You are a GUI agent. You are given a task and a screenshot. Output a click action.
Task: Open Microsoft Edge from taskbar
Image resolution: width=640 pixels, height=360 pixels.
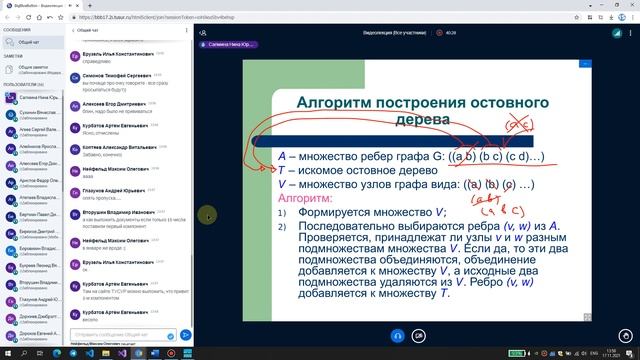click(x=57, y=353)
